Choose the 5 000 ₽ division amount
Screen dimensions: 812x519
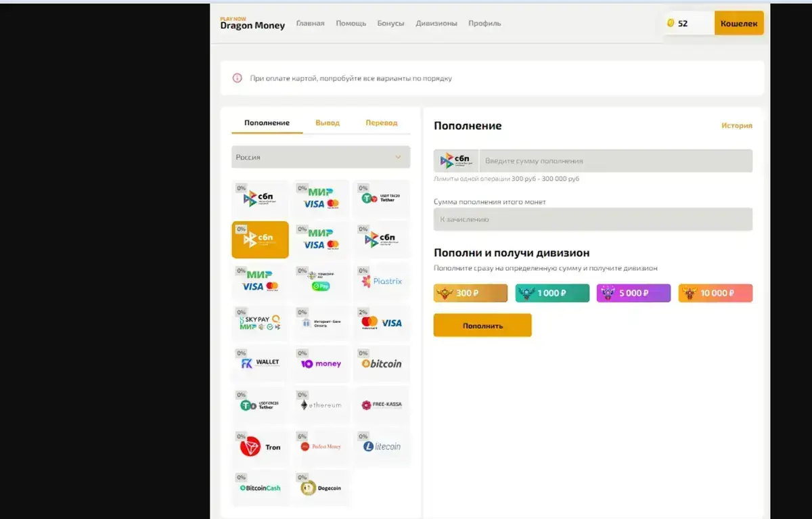[x=633, y=293]
